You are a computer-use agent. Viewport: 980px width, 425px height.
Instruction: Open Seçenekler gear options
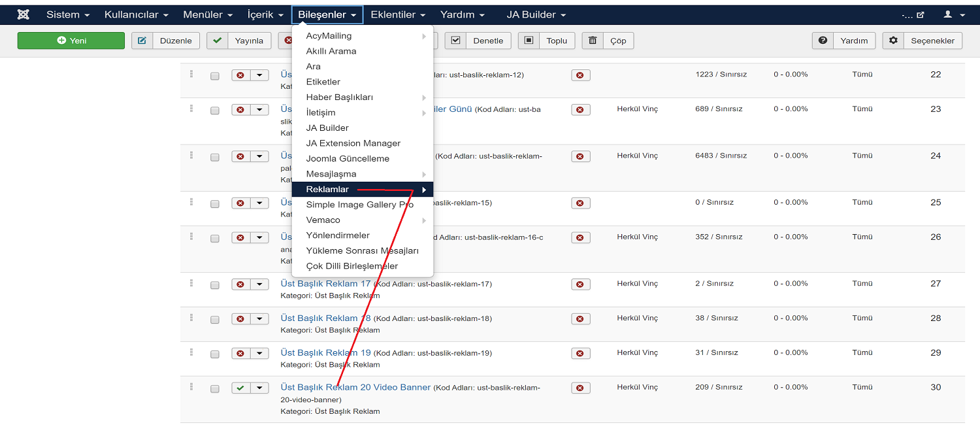point(923,41)
